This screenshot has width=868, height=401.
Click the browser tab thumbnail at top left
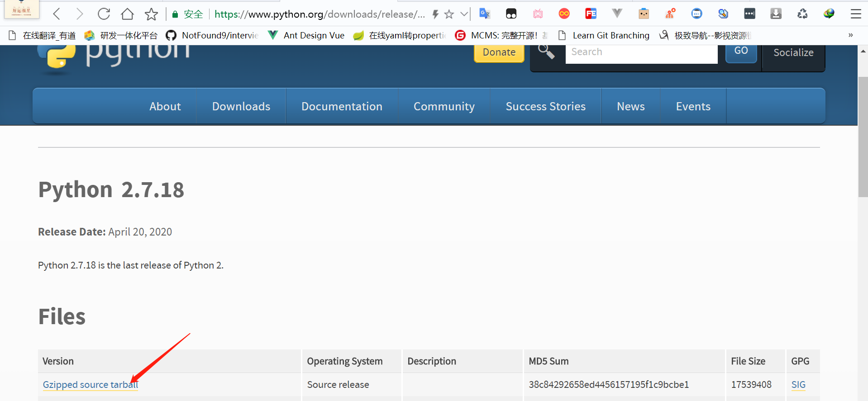point(21,9)
